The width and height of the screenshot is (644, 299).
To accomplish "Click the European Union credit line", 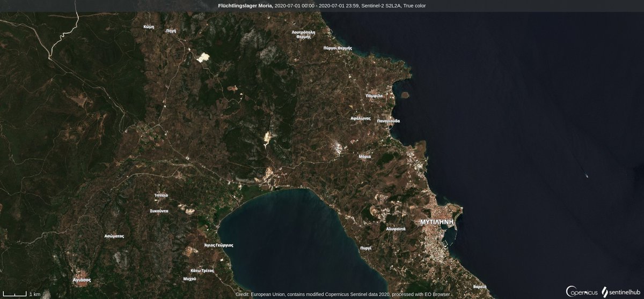I will point(342,294).
